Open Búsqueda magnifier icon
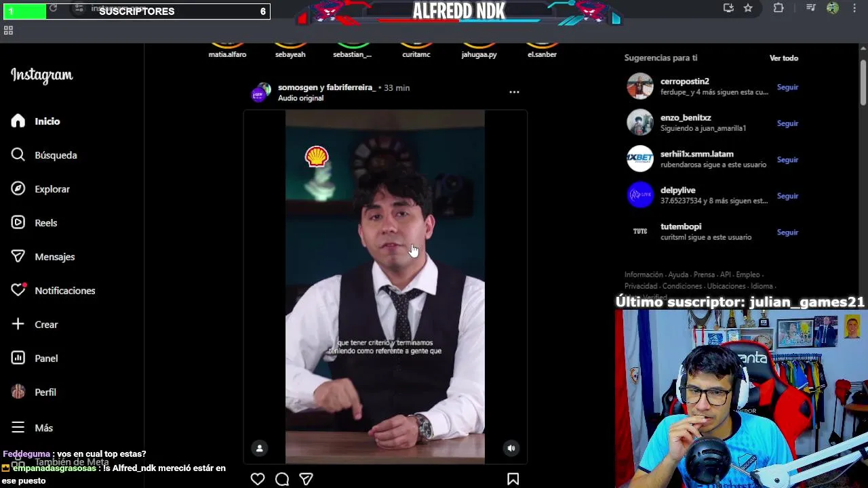 pyautogui.click(x=18, y=155)
